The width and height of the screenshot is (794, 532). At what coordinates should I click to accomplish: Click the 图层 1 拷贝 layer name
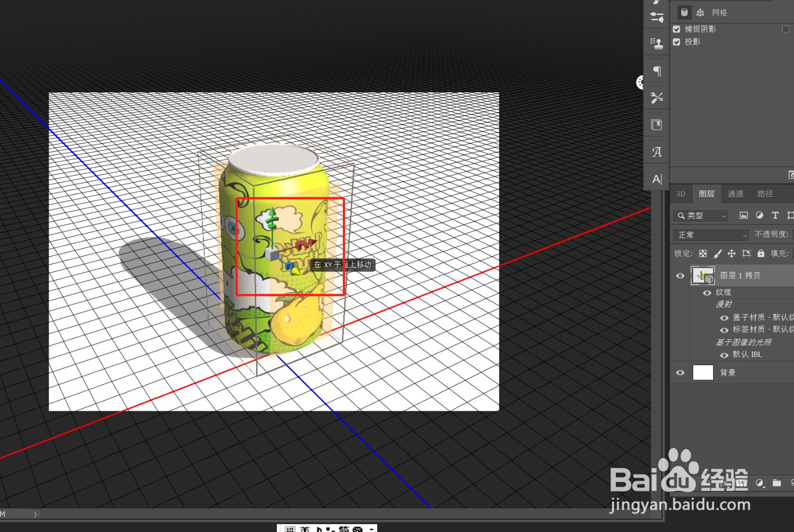[740, 275]
